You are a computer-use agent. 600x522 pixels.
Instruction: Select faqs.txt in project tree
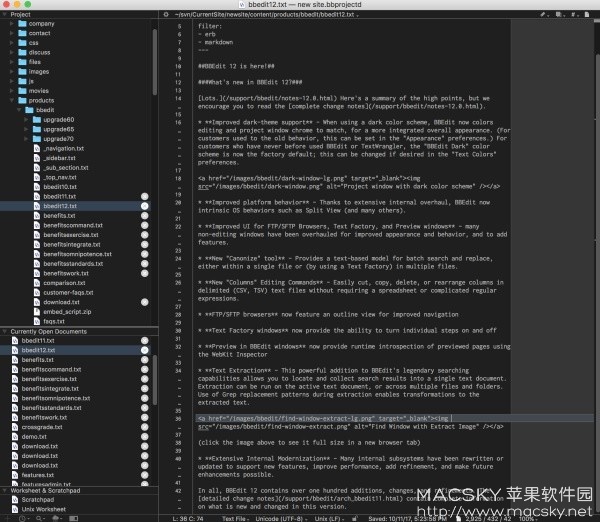tap(54, 321)
